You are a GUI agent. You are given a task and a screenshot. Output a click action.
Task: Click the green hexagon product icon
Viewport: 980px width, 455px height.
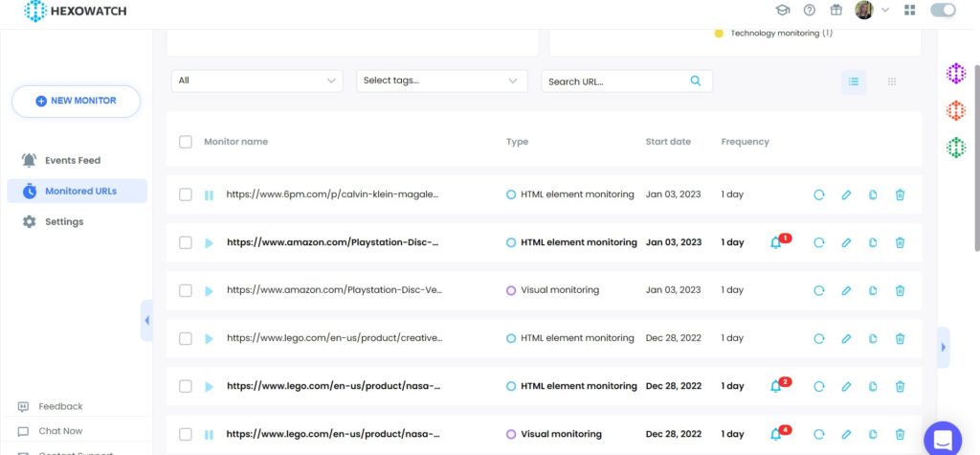click(956, 148)
